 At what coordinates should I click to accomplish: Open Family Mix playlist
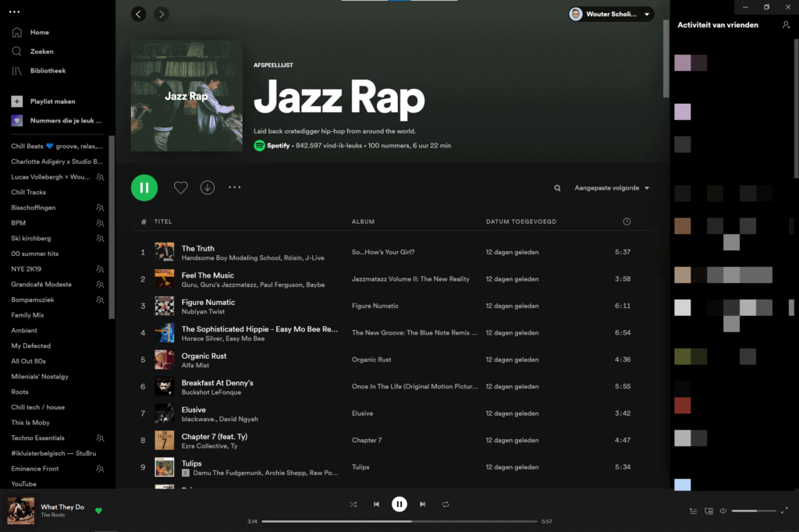[x=27, y=315]
